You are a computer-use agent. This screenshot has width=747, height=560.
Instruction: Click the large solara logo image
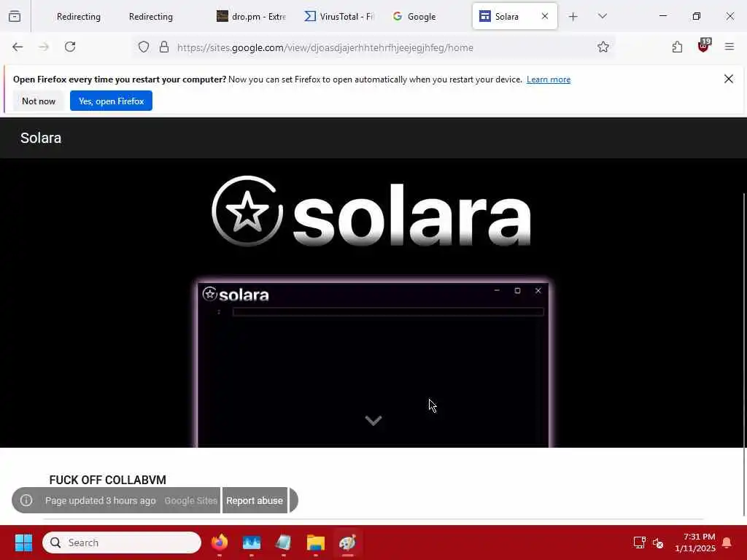371,211
